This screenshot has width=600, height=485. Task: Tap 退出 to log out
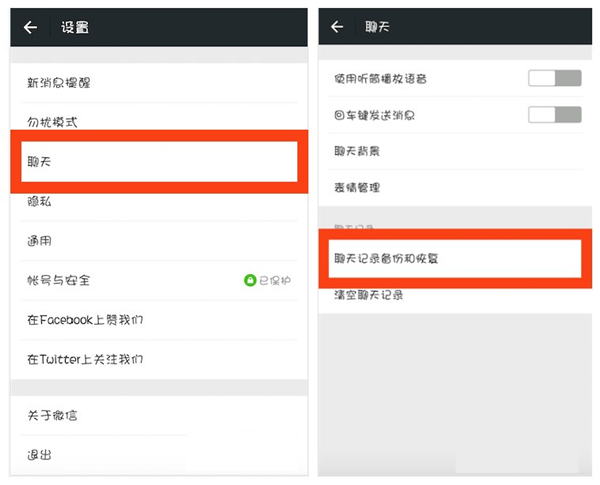tap(159, 455)
